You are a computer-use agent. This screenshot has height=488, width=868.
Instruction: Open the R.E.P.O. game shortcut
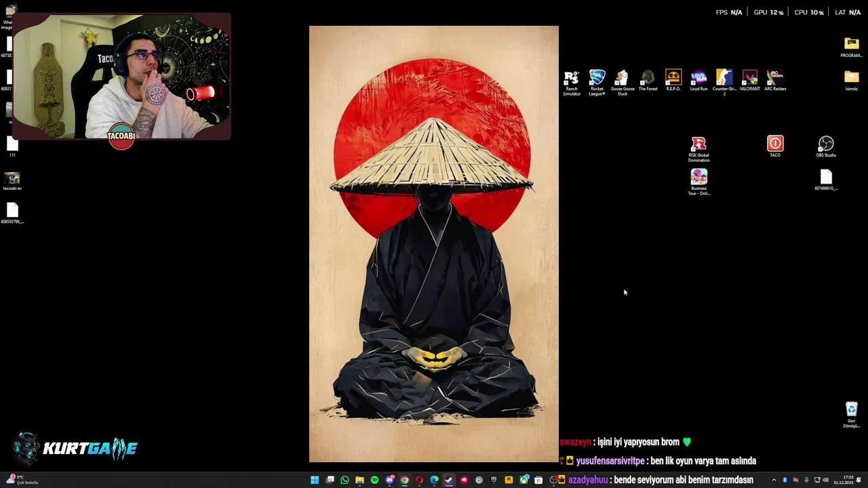(x=673, y=81)
